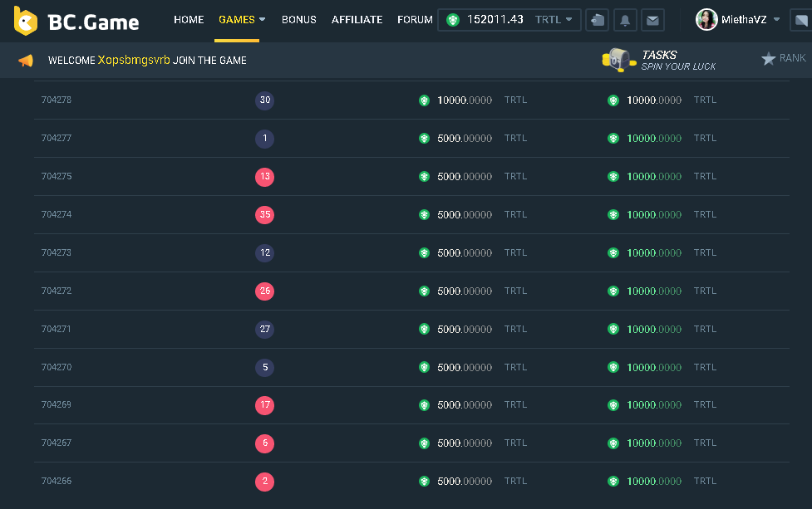812x509 pixels.
Task: Select the row for game 704266
Action: [57, 482]
